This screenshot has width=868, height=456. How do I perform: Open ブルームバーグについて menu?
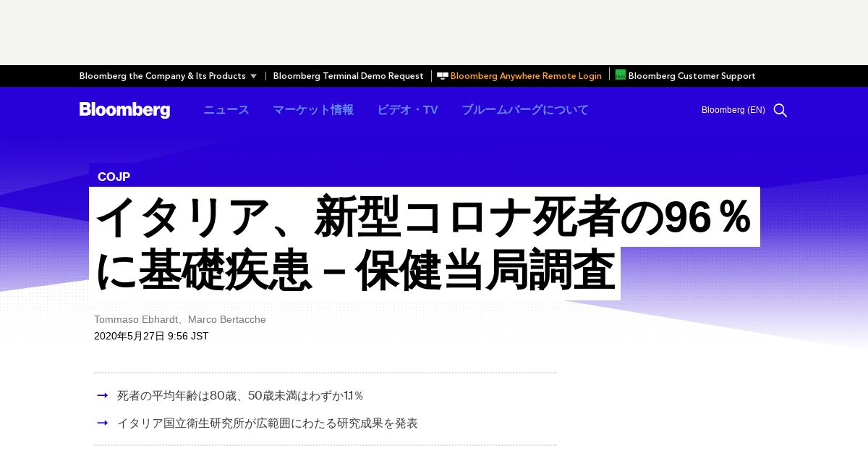525,110
